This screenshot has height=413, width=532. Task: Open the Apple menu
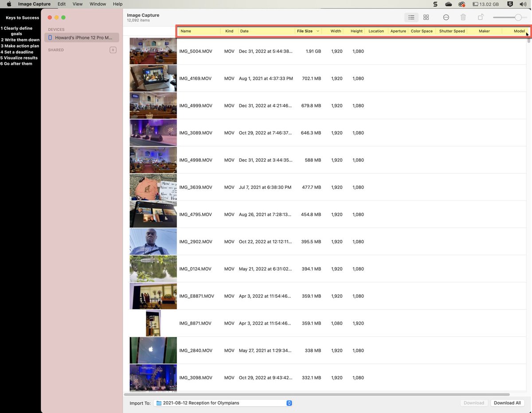coord(8,4)
